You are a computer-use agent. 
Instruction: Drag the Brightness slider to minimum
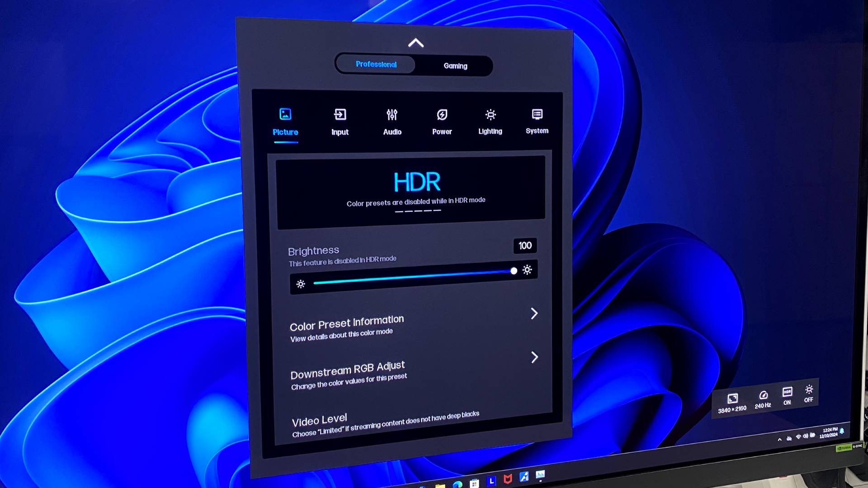(x=311, y=284)
